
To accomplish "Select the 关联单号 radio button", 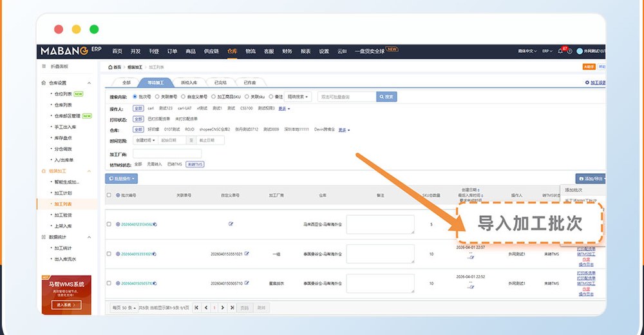I will 157,97.
